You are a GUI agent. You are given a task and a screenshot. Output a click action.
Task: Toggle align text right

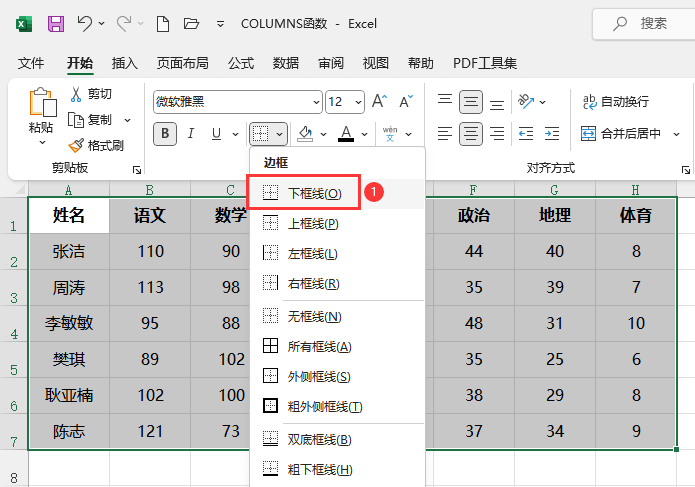497,133
